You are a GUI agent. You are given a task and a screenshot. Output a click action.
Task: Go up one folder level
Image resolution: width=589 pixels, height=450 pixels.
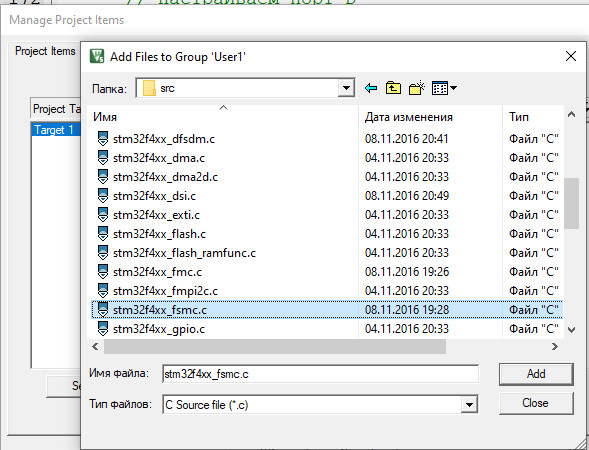pos(393,88)
